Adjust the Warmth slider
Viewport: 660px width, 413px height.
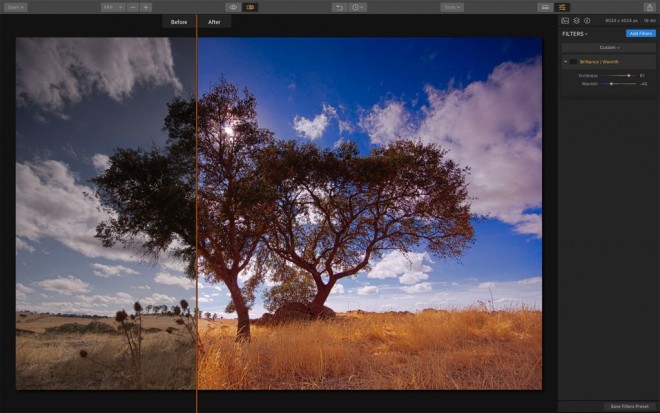tap(611, 84)
